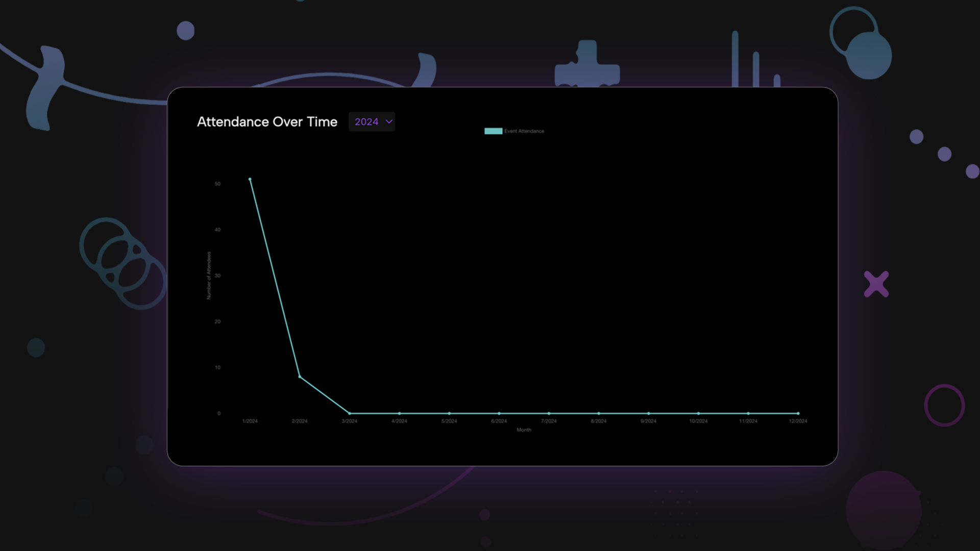
Task: Click the 50 value on the y-axis
Action: tap(217, 183)
